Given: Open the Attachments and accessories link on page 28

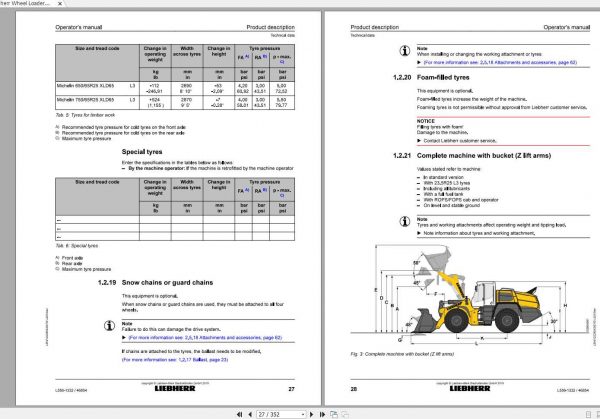Looking at the screenshot, I should pos(500,62).
